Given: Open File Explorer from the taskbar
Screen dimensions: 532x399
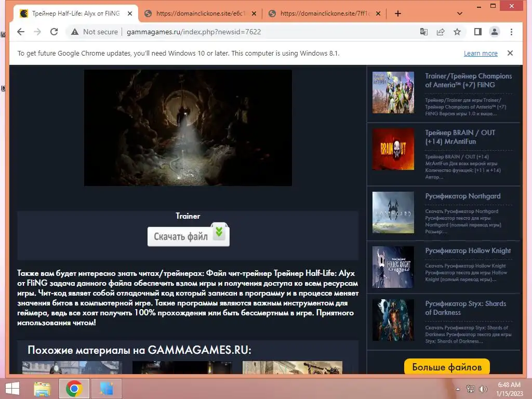Looking at the screenshot, I should 42,389.
